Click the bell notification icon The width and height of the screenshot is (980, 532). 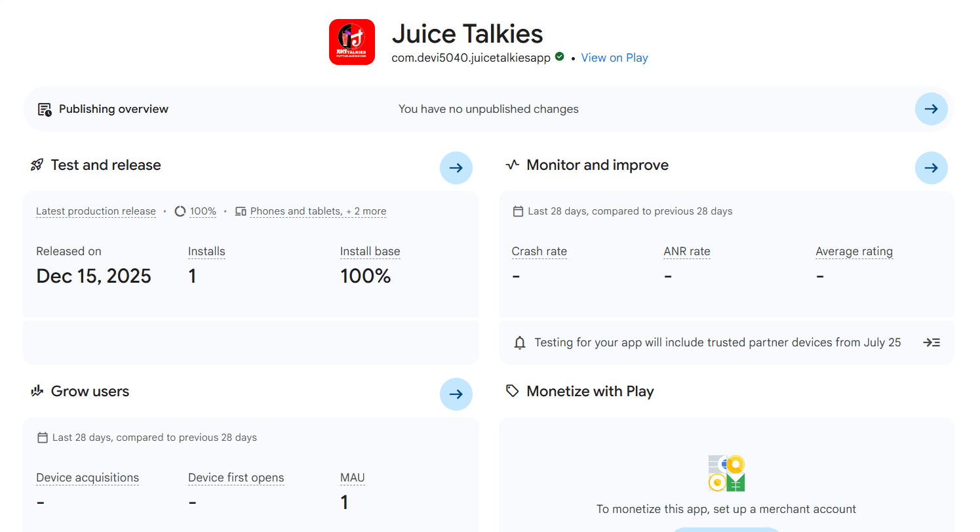[x=520, y=342]
